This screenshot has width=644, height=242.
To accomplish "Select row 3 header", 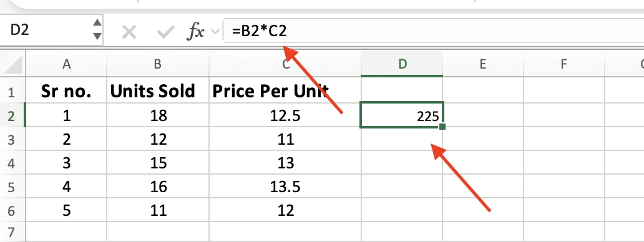I will pyautogui.click(x=12, y=139).
